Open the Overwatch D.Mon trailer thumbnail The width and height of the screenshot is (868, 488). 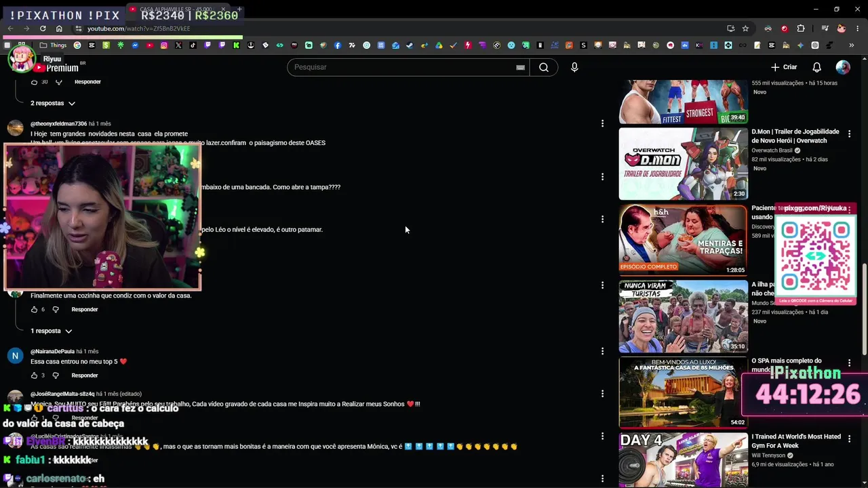click(x=683, y=164)
